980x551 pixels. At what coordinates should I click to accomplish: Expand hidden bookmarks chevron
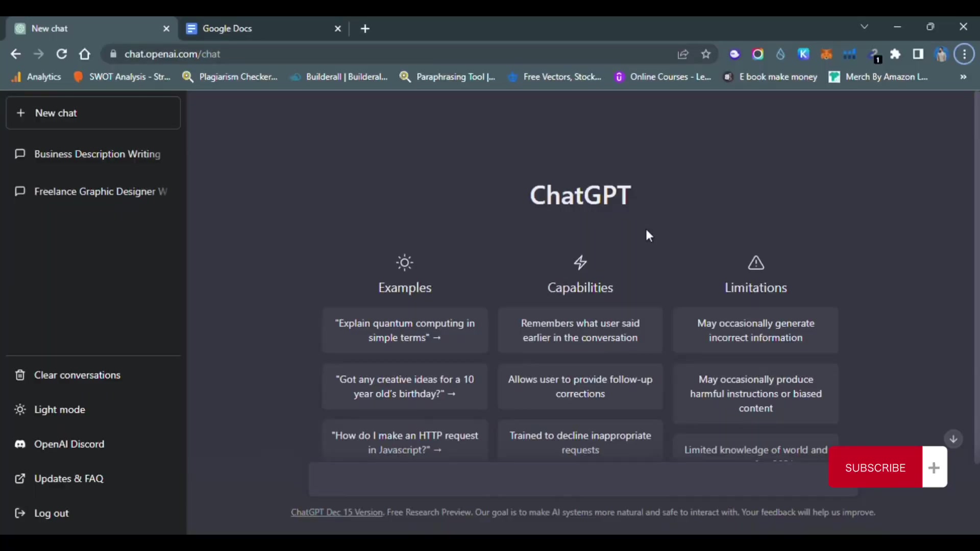tap(963, 77)
